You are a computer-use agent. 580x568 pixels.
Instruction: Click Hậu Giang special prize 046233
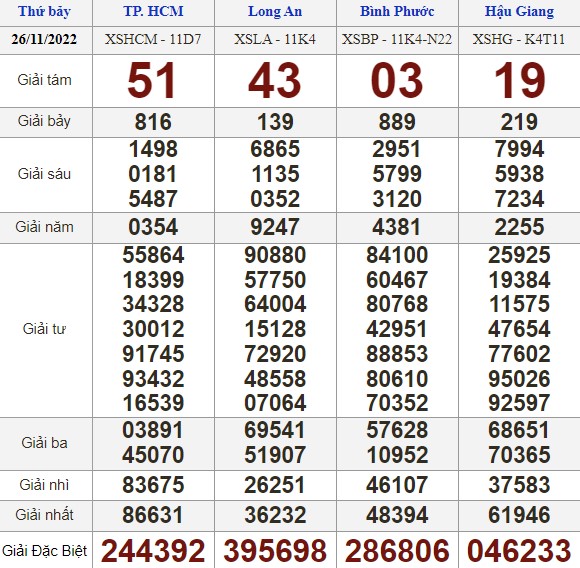pyautogui.click(x=519, y=551)
